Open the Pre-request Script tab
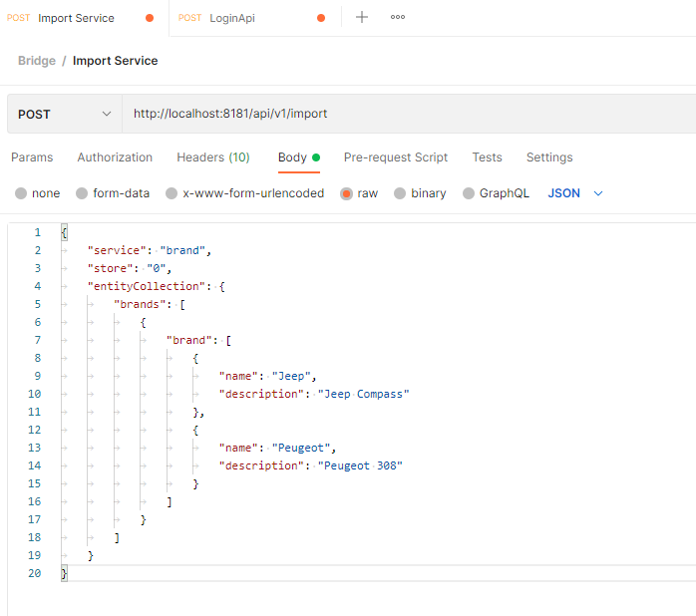This screenshot has width=696, height=616. pos(395,157)
